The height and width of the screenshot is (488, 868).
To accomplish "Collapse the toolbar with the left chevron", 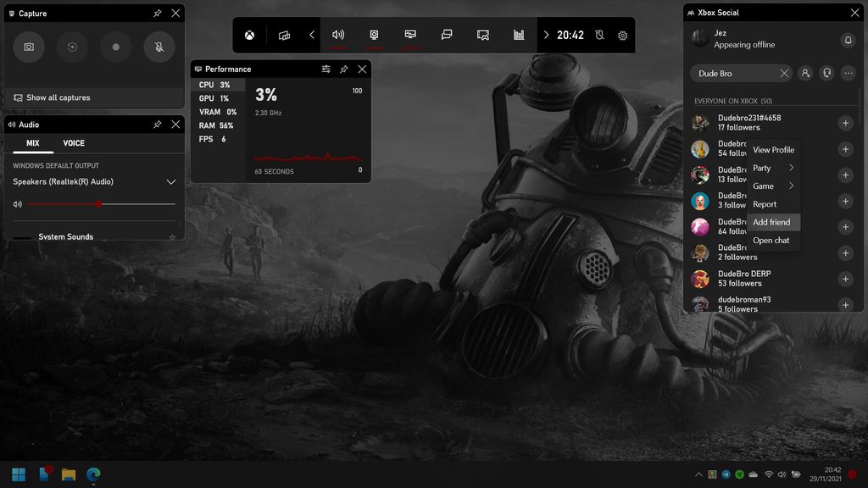I will 311,35.
